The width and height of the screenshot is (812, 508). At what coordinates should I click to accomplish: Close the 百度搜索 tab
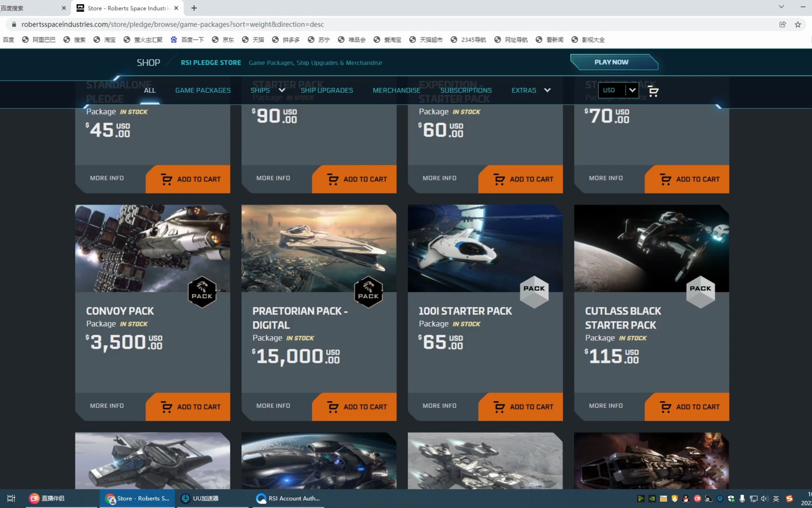click(x=64, y=8)
